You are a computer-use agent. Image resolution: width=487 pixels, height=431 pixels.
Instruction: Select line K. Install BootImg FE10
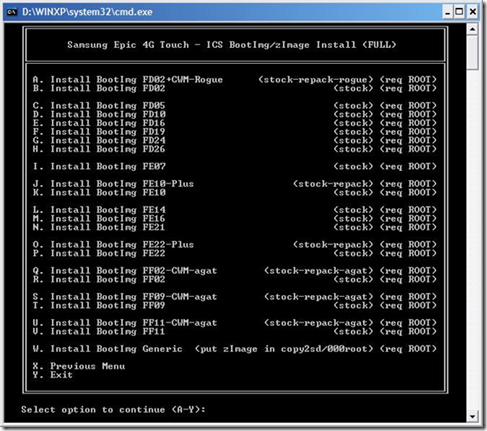(x=99, y=192)
